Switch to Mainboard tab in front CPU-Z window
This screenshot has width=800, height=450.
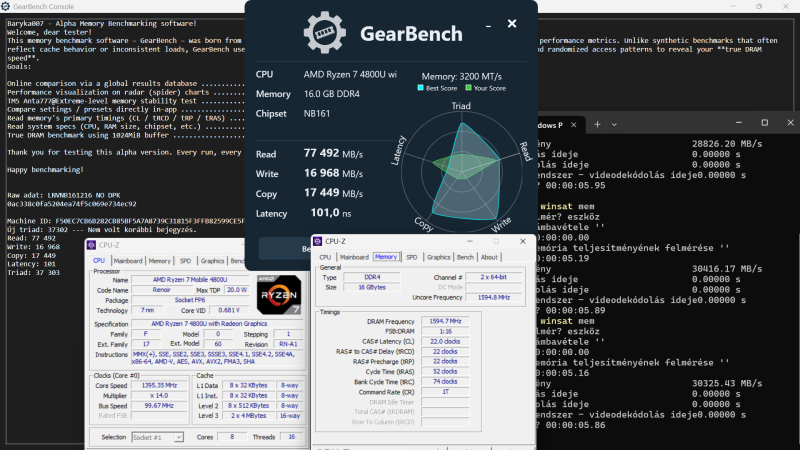tap(354, 257)
